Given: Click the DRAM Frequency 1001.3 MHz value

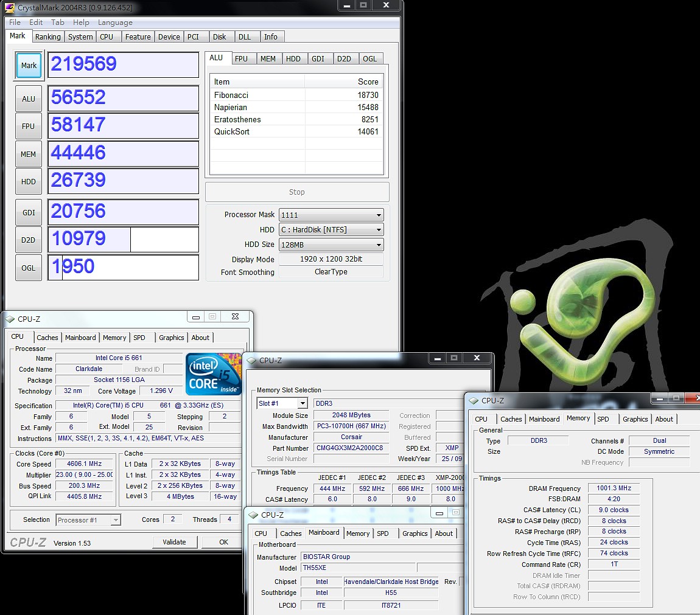Looking at the screenshot, I should pyautogui.click(x=614, y=488).
